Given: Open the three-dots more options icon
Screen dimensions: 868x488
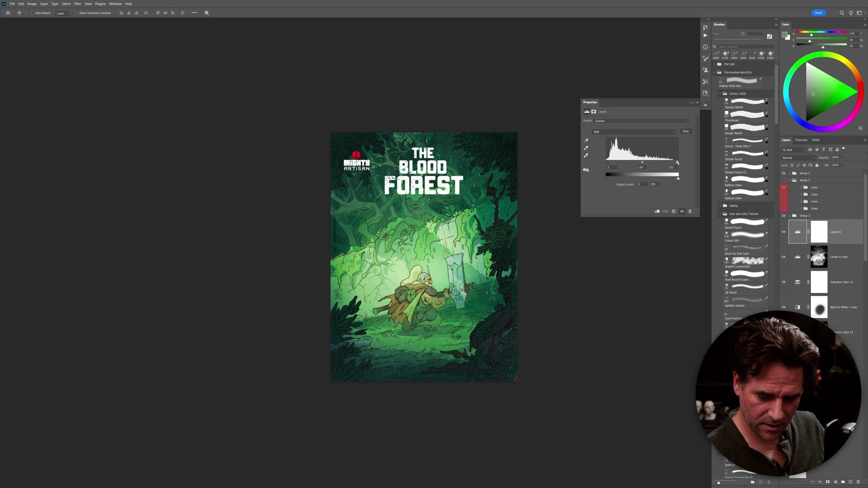Looking at the screenshot, I should 194,13.
